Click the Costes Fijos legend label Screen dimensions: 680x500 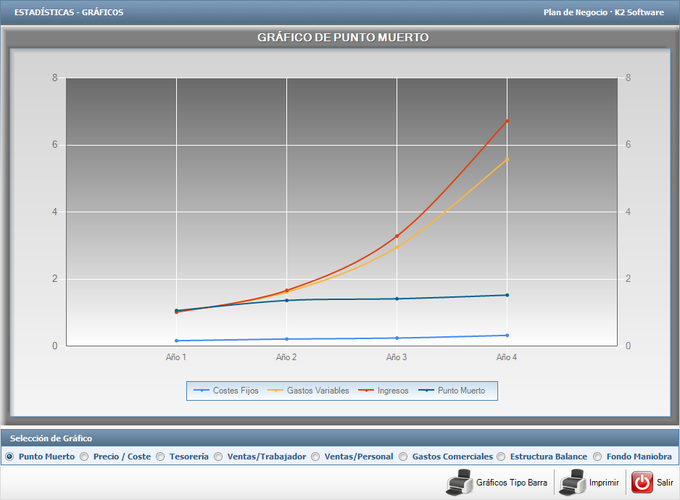pyautogui.click(x=235, y=391)
